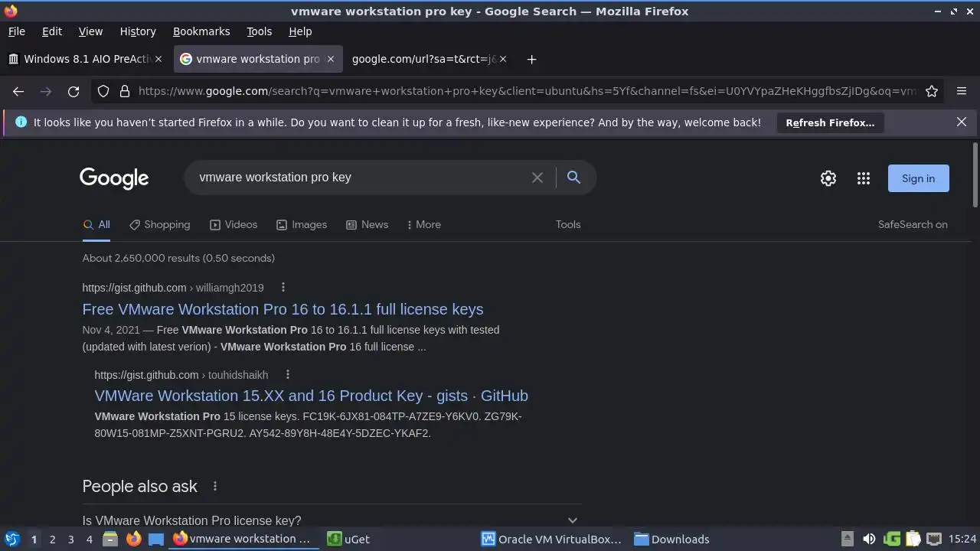Viewport: 980px width, 551px height.
Task: Open the Edit menu
Action: point(52,31)
